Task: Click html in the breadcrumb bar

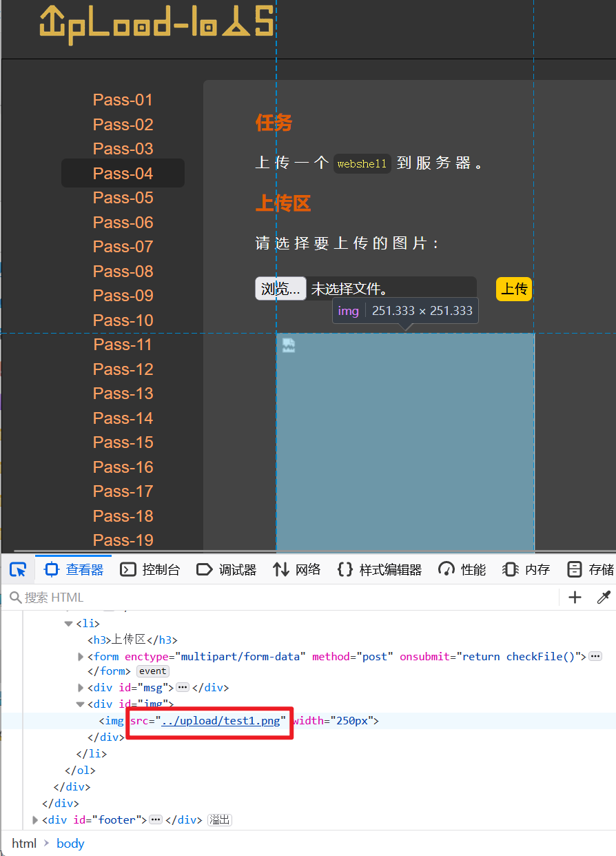Action: click(24, 844)
